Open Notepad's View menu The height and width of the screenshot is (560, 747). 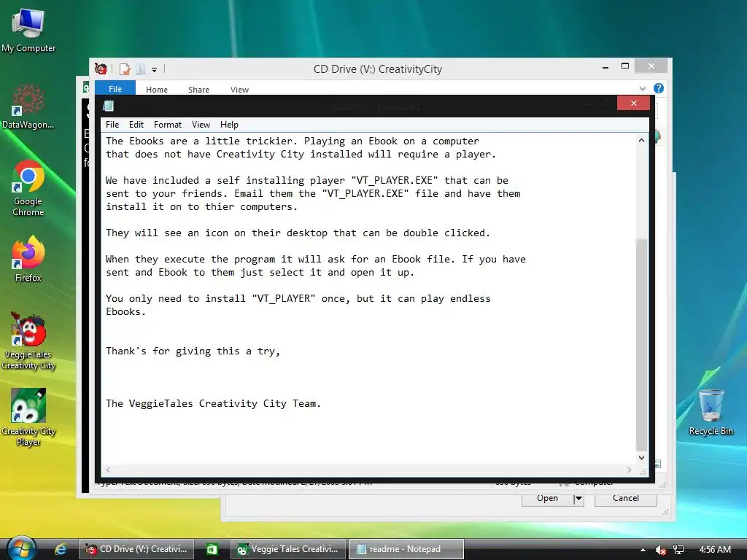[201, 125]
